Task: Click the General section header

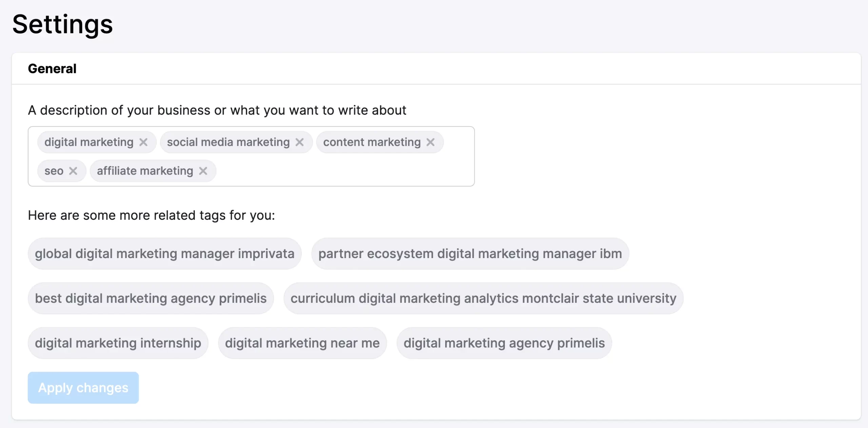Action: tap(52, 69)
